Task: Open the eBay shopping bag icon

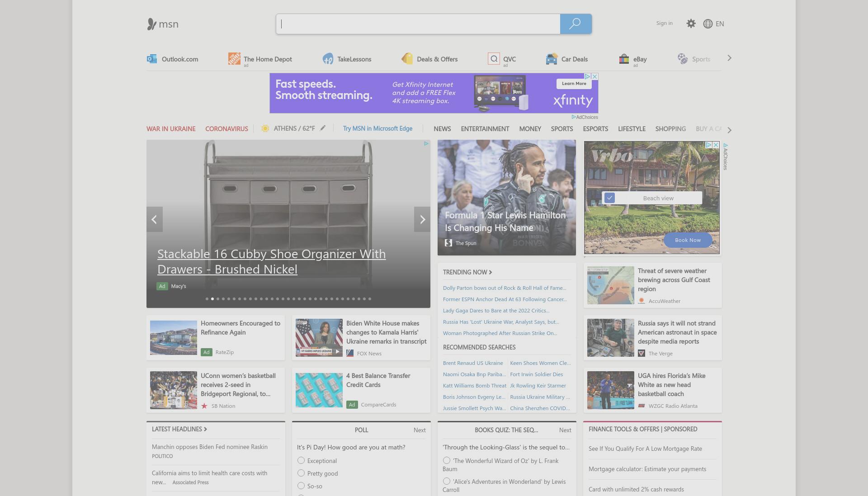Action: coord(624,59)
